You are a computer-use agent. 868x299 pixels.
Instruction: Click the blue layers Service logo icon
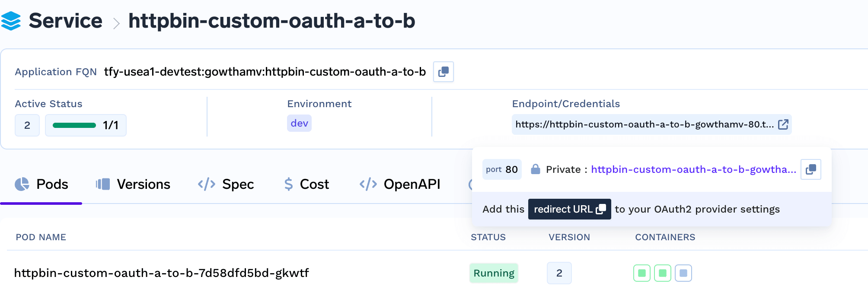(x=11, y=21)
